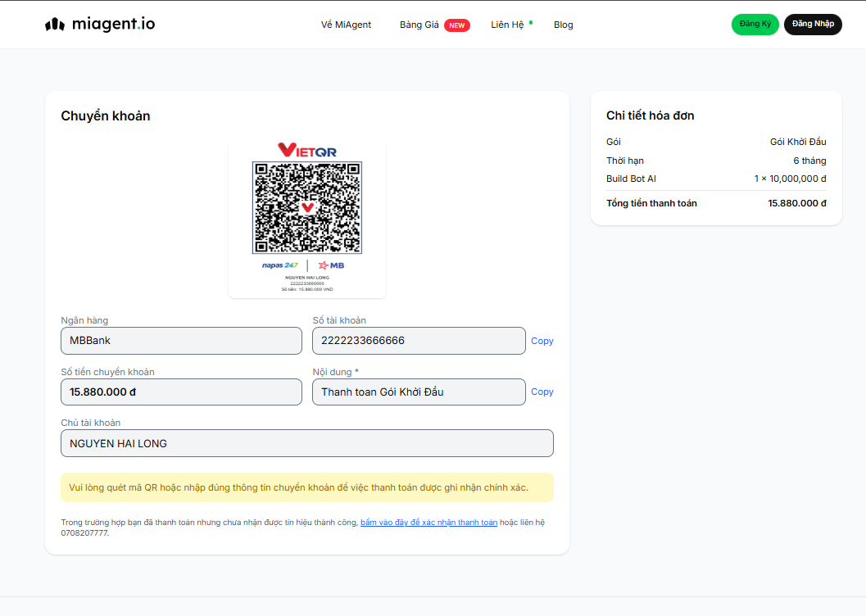Click the Build Bot AI line item

(x=632, y=179)
